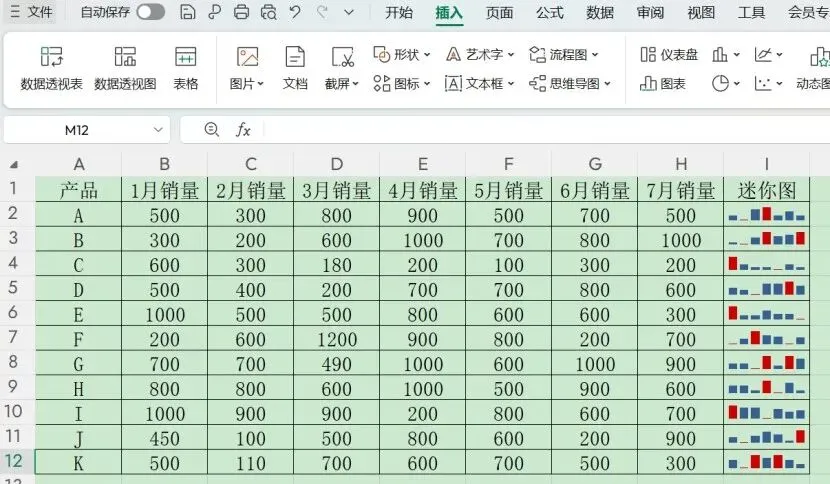The height and width of the screenshot is (484, 830).
Task: Click the 产品 header cell
Action: click(78, 190)
